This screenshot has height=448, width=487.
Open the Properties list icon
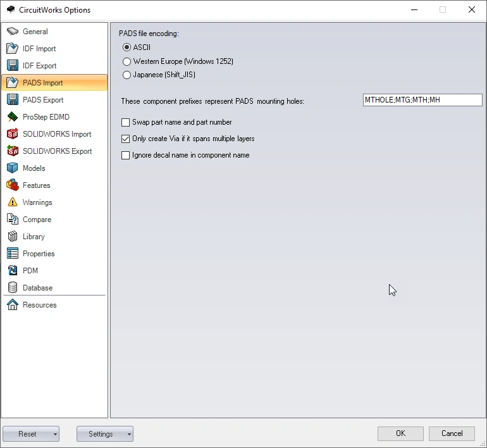pos(13,254)
